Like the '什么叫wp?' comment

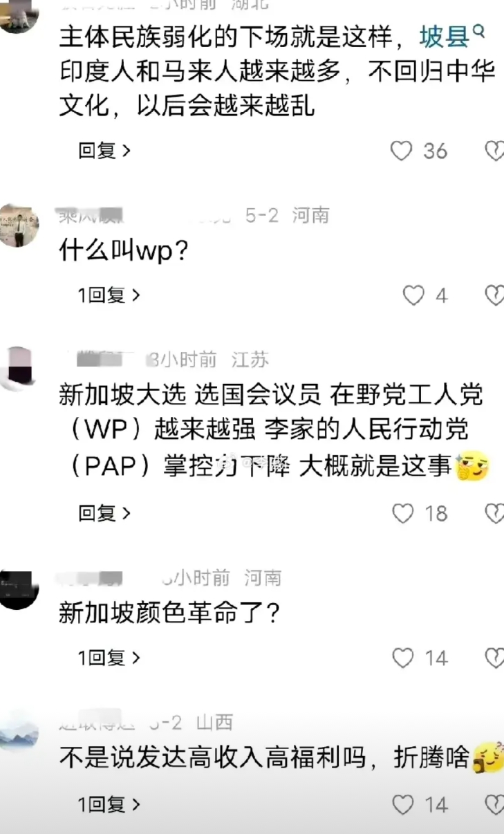[x=413, y=296]
